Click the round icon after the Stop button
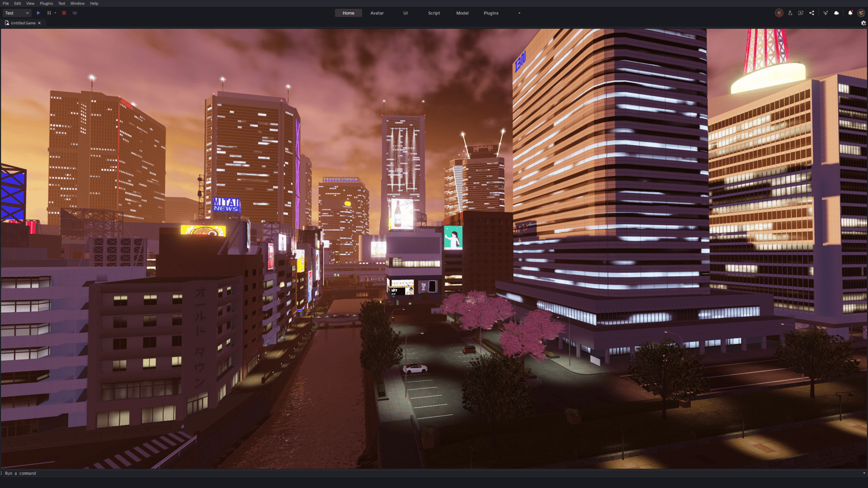The width and height of the screenshot is (868, 488). pos(75,13)
